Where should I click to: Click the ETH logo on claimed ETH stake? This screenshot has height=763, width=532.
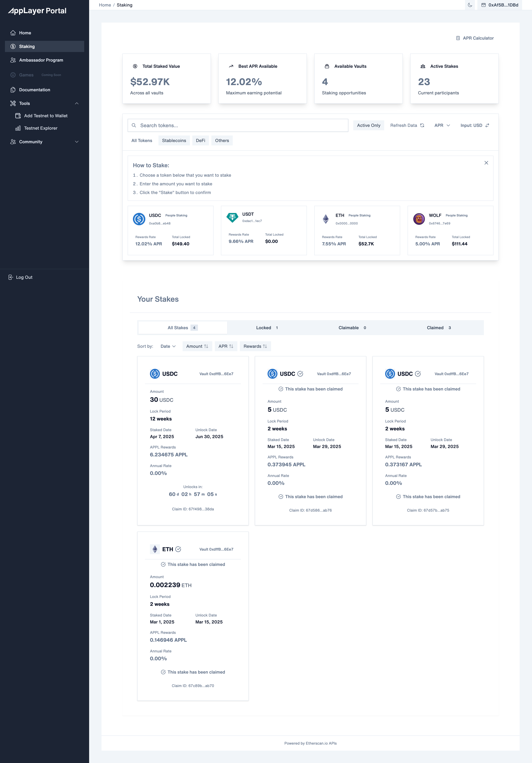click(155, 549)
